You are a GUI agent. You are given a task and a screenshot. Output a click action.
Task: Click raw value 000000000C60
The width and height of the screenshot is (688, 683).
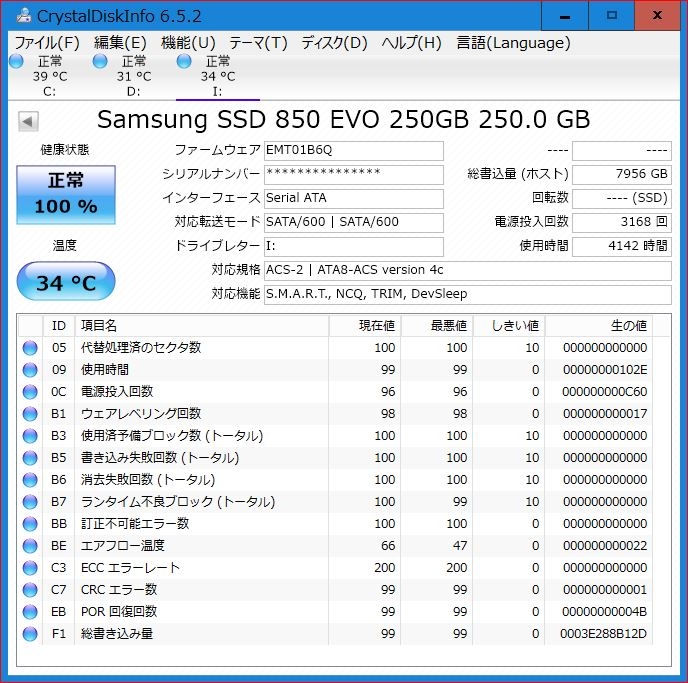605,392
